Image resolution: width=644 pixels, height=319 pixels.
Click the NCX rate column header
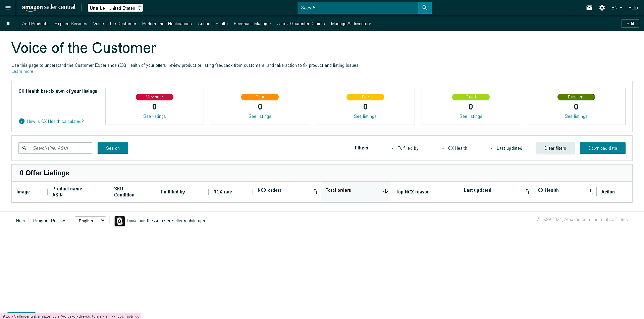(x=223, y=192)
